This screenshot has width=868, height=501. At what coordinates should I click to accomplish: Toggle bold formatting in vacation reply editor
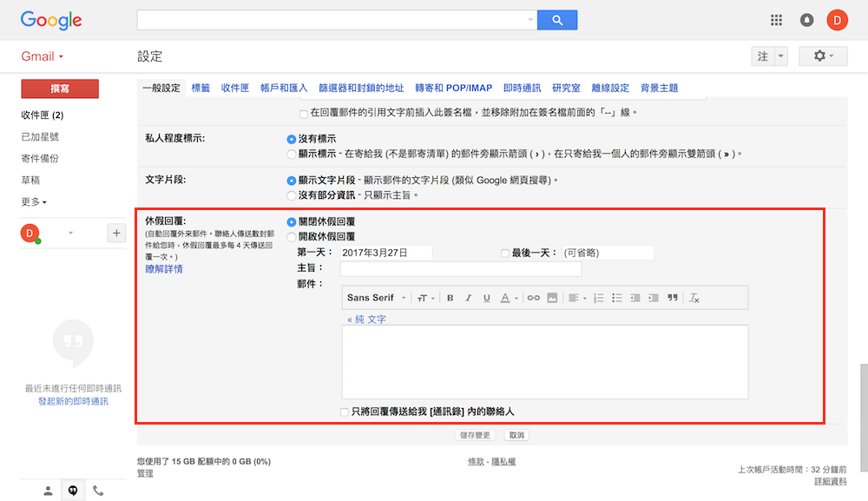point(450,298)
